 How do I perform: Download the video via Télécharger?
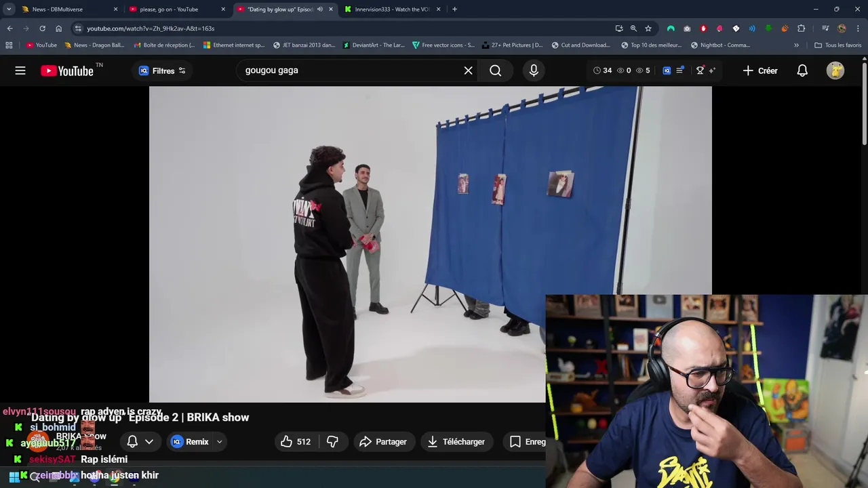[456, 442]
